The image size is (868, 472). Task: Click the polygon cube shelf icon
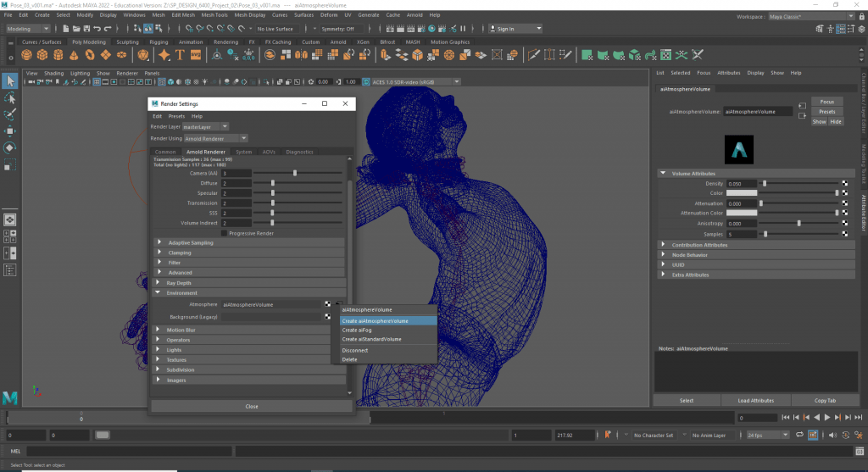click(x=42, y=55)
